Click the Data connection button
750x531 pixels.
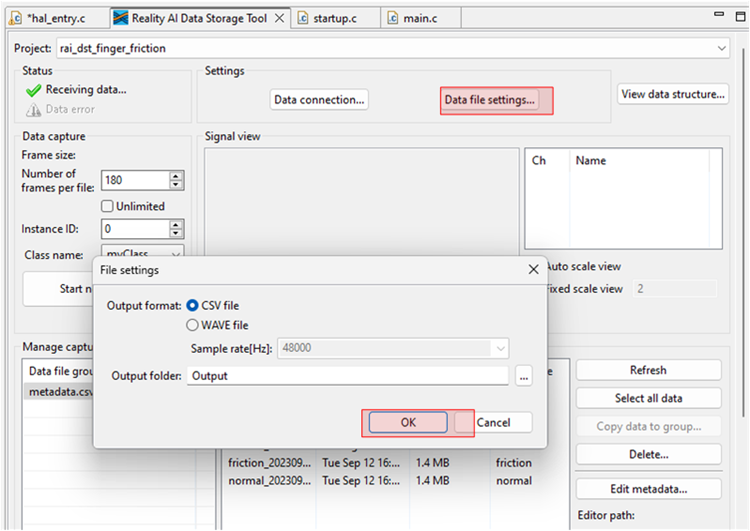[319, 100]
